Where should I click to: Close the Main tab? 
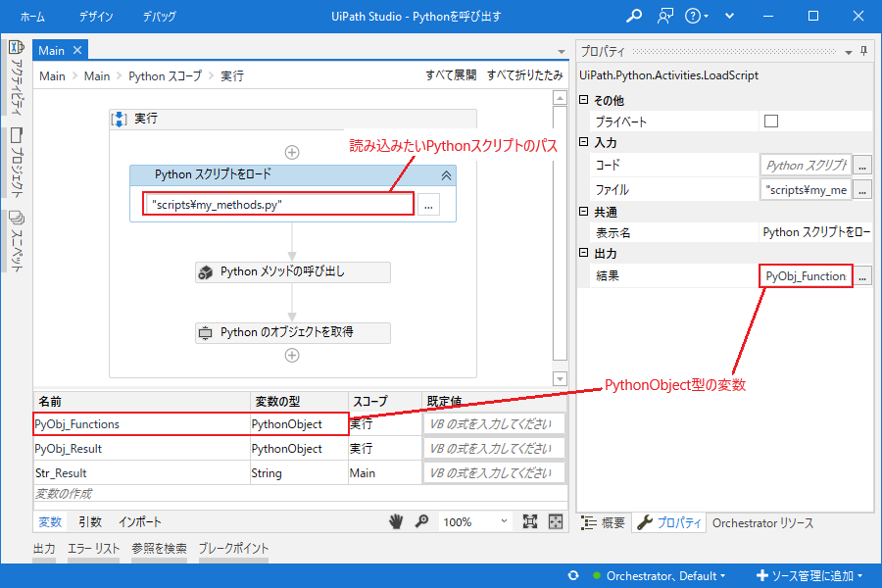[x=77, y=50]
